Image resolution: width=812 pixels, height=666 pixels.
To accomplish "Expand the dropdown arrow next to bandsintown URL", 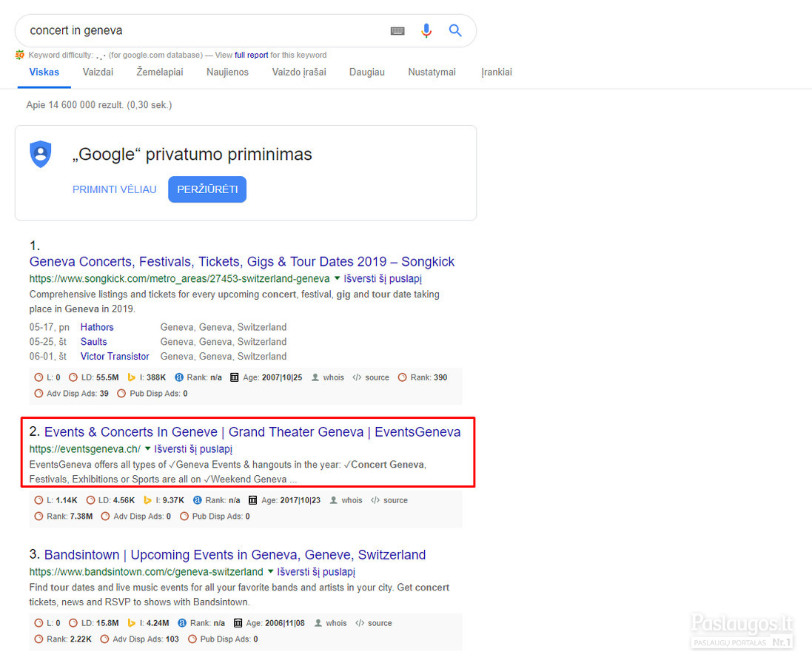I will (x=270, y=572).
